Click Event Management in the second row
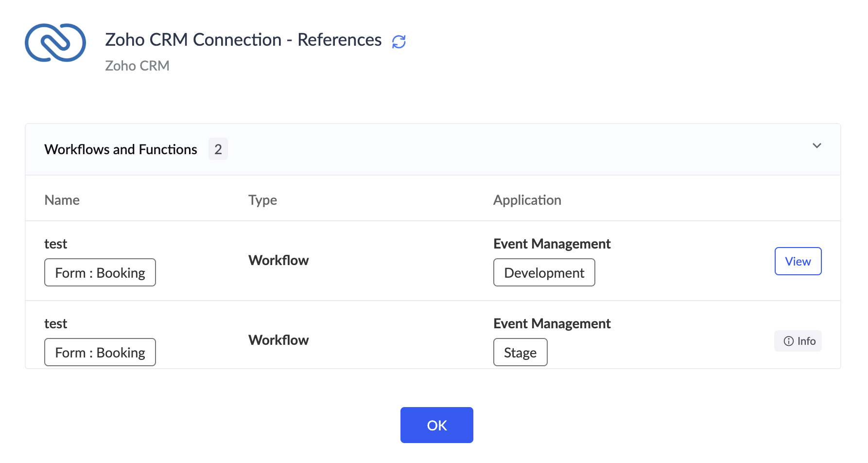Image resolution: width=868 pixels, height=463 pixels. coord(552,323)
